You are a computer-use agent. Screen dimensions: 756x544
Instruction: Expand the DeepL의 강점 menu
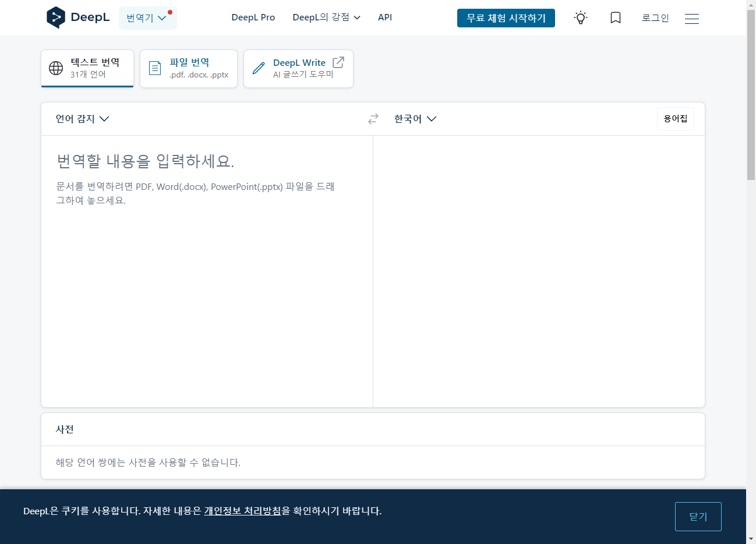click(x=326, y=17)
